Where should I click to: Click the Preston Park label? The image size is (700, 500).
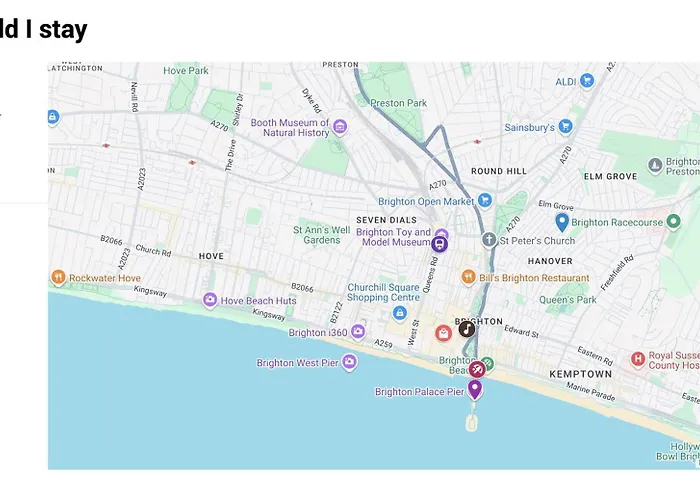click(399, 103)
